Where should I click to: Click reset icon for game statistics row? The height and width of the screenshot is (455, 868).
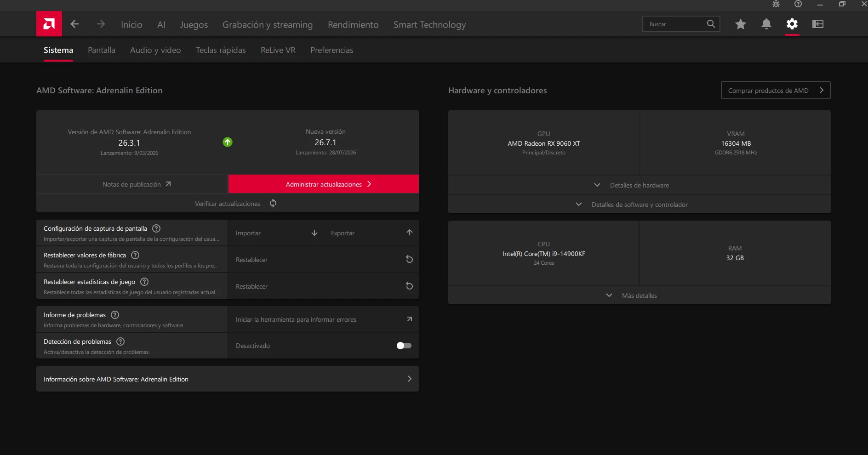(409, 286)
